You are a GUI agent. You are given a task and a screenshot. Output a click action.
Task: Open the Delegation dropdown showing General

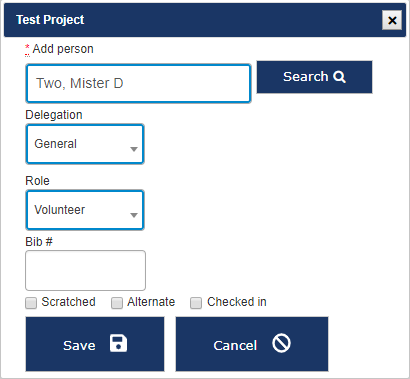point(85,144)
